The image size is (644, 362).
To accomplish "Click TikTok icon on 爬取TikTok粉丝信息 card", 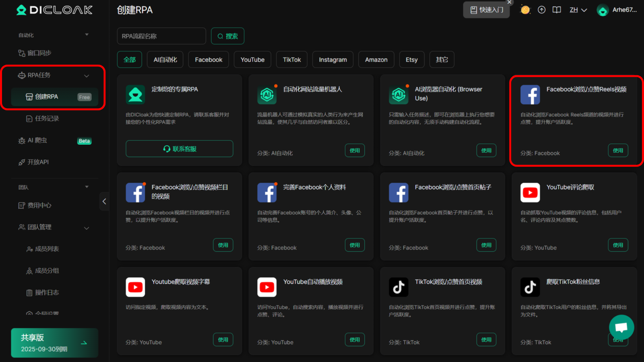I will click(530, 287).
